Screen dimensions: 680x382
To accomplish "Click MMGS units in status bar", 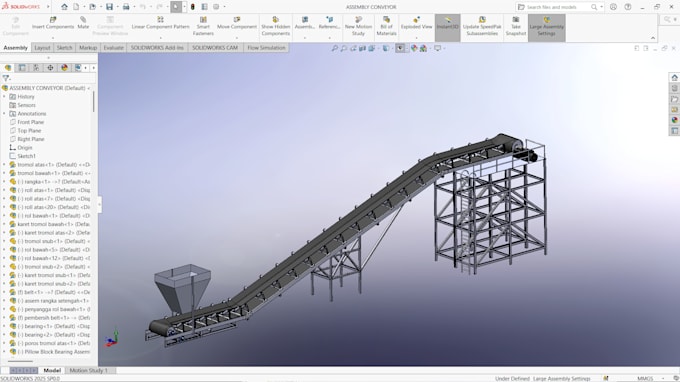I will 645,379.
